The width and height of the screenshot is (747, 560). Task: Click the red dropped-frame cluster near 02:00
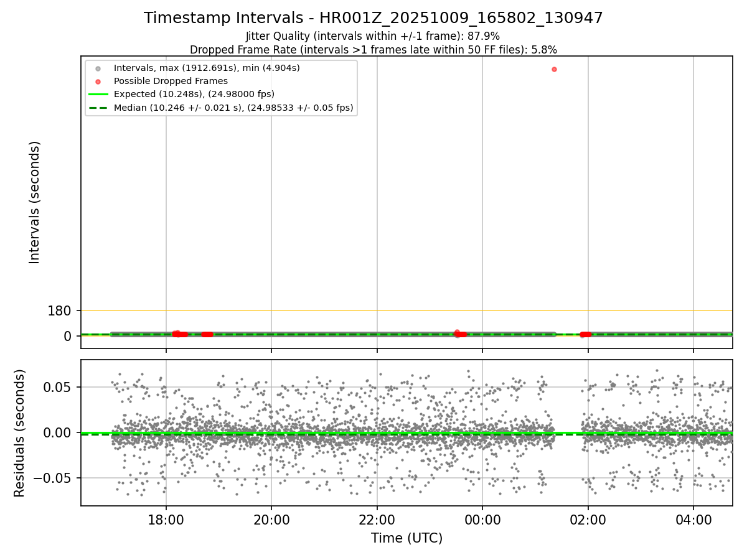point(585,335)
